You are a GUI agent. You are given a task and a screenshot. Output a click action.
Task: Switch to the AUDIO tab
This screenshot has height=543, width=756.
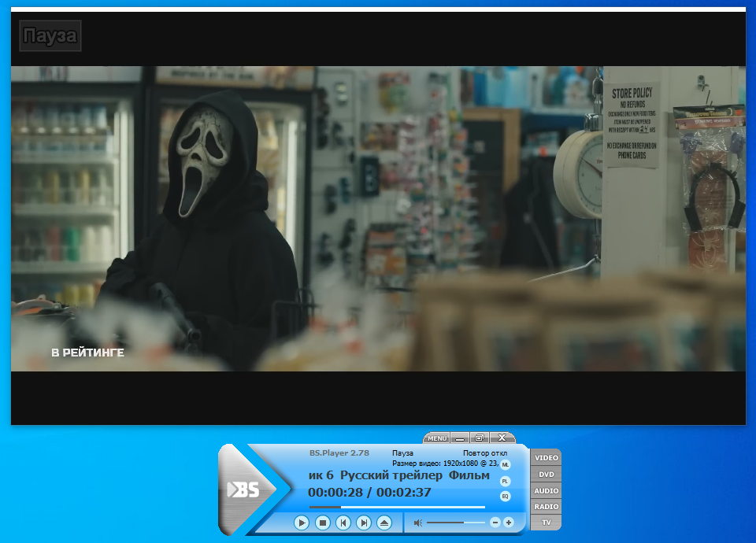(x=547, y=490)
